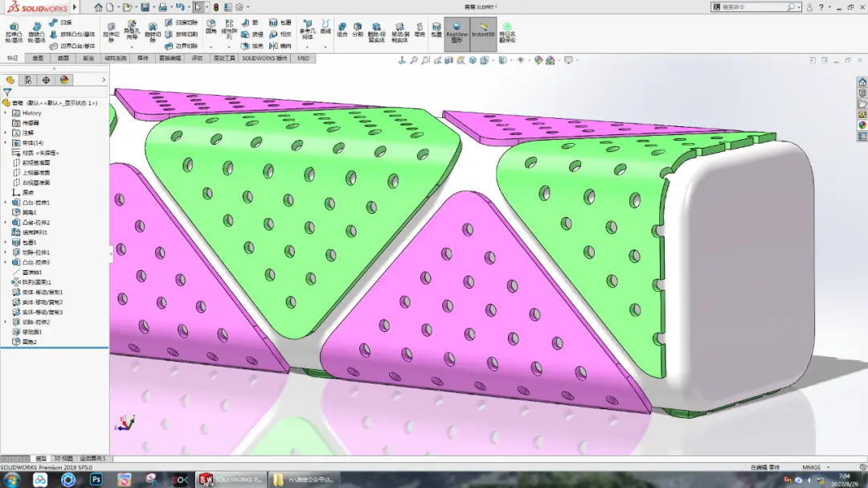868x488 pixels.
Task: Open the 曲面 (Surfaces) ribbon tab
Action: click(63, 58)
